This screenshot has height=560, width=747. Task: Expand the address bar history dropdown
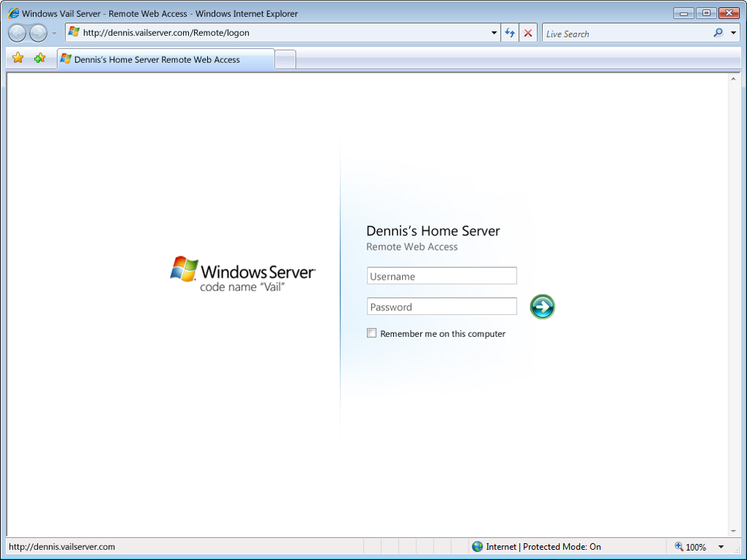point(494,33)
